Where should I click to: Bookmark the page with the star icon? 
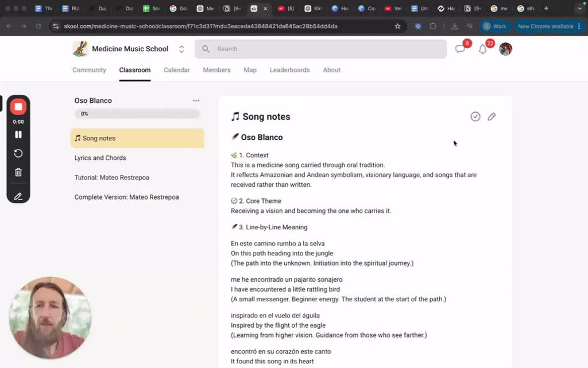coord(397,26)
